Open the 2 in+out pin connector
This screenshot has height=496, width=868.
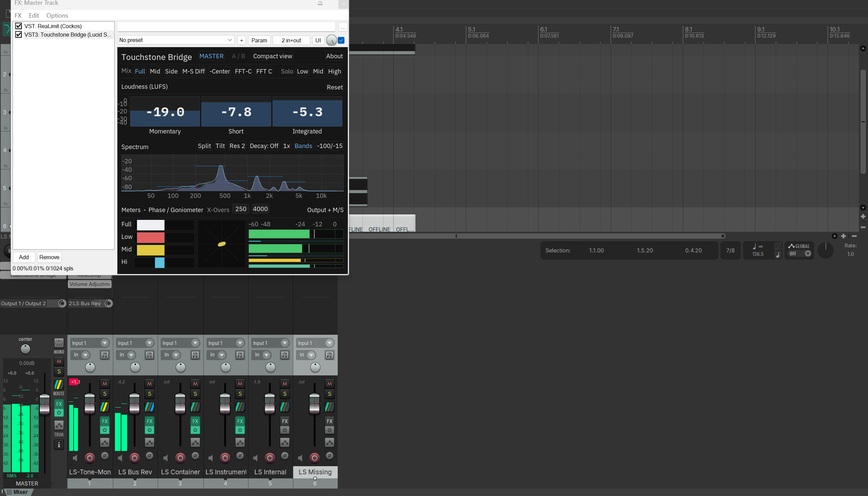pyautogui.click(x=291, y=41)
